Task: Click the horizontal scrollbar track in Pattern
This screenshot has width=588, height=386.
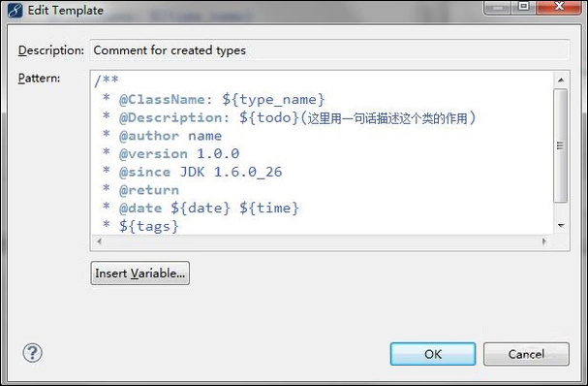Action: (322, 241)
